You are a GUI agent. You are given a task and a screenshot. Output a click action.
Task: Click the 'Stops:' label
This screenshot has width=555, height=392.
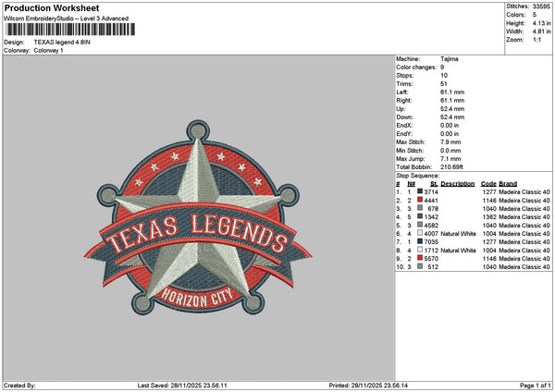(405, 76)
